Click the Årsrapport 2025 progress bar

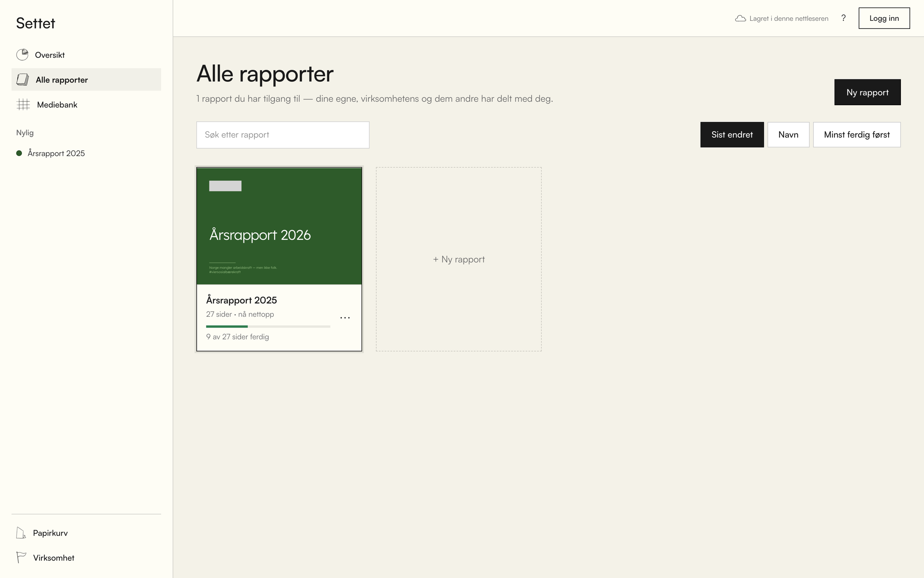click(268, 326)
